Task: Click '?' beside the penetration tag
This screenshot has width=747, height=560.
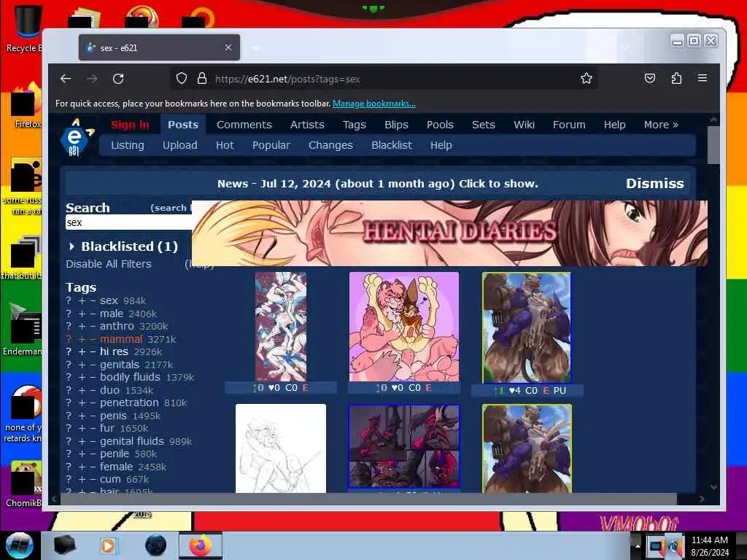Action: coord(69,402)
